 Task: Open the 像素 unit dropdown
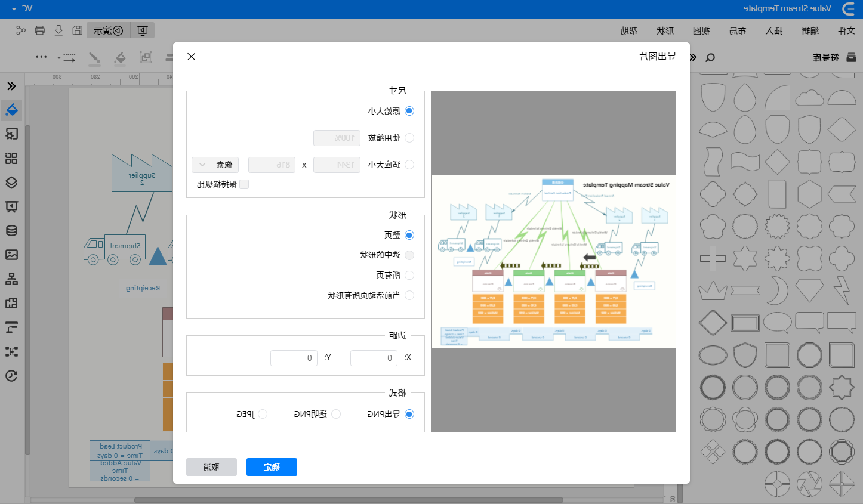click(215, 165)
